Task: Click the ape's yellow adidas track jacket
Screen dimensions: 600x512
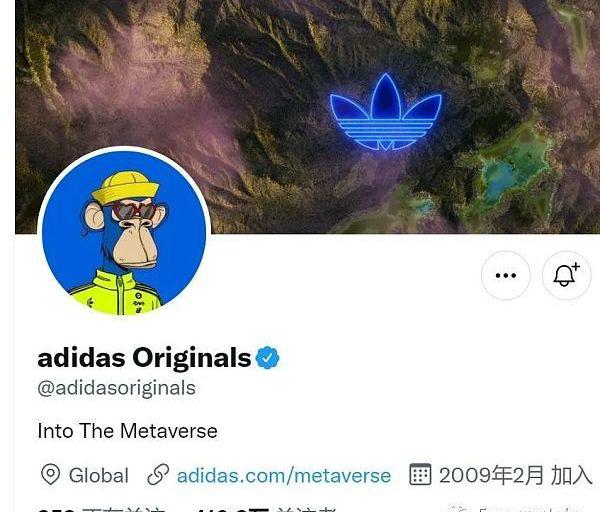Action: coord(117,294)
